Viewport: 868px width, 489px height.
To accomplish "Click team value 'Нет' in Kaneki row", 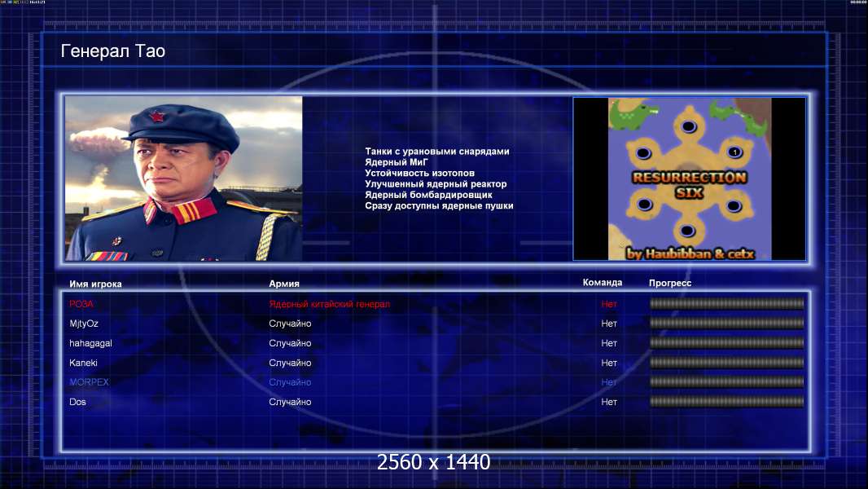I will (609, 363).
